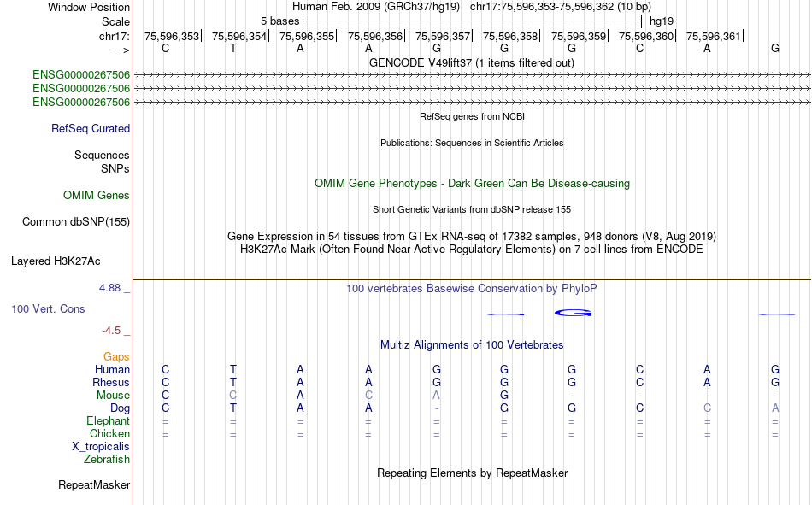
Task: Click the 100 vertebrates Basewise Conservation title
Action: tap(472, 289)
